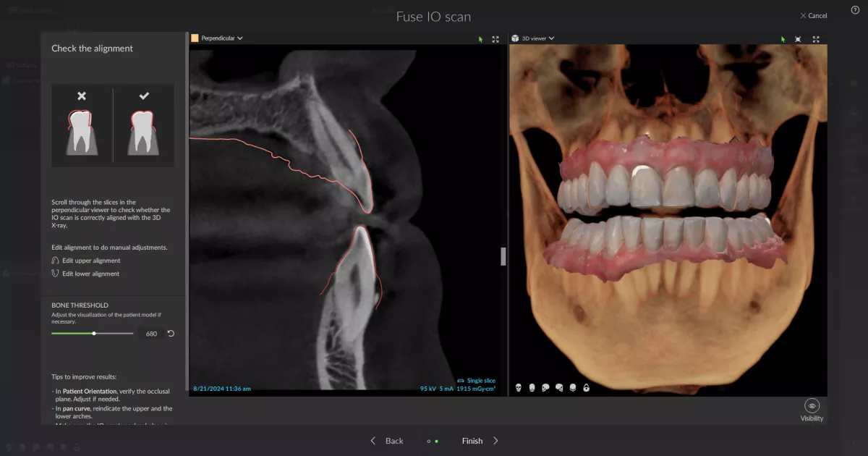
Task: Click green pointer tool in Perpendicular viewer
Action: coord(480,39)
